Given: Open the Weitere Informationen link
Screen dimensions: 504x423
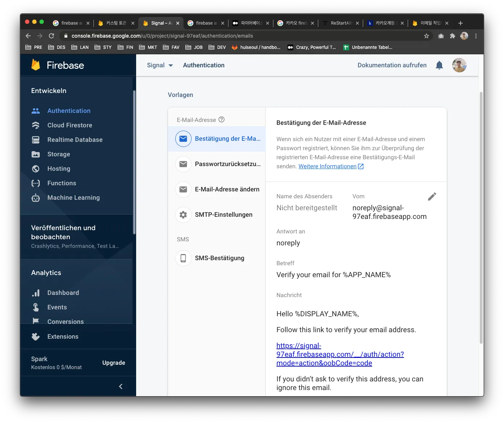Looking at the screenshot, I should tap(331, 166).
